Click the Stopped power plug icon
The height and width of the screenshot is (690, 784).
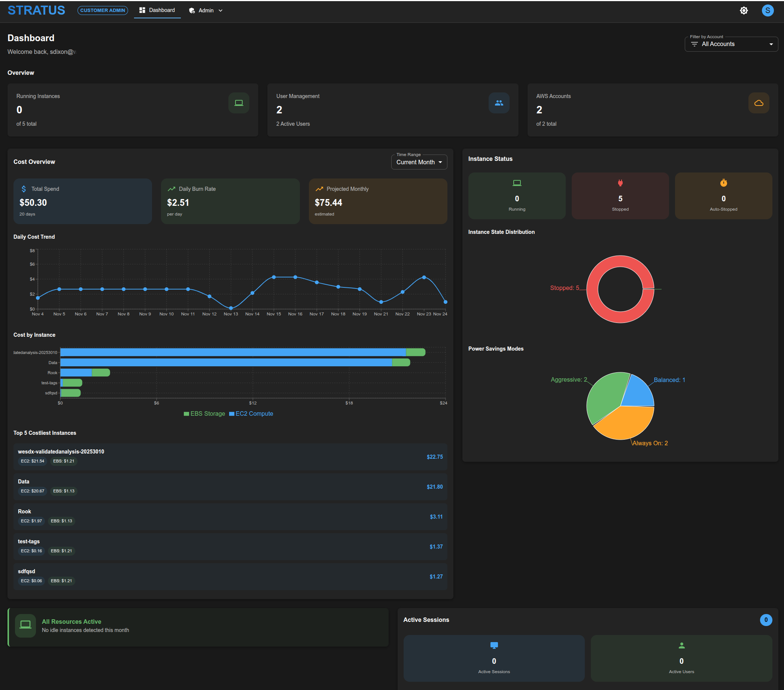620,183
